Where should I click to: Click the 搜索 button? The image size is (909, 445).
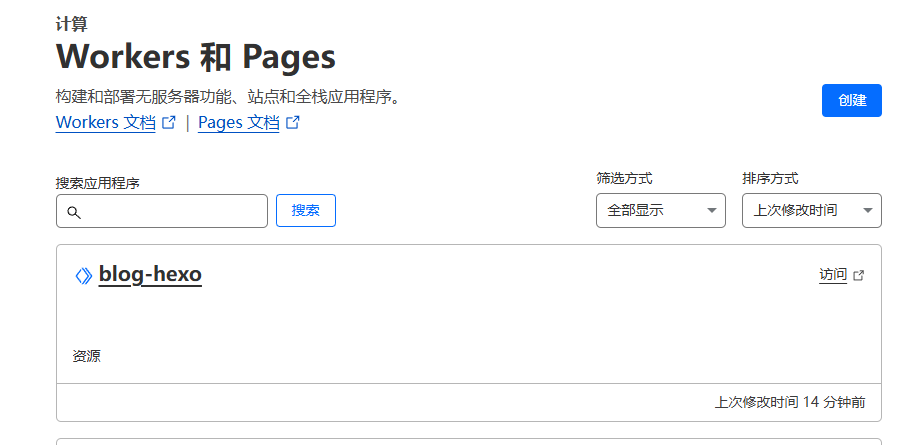[305, 211]
